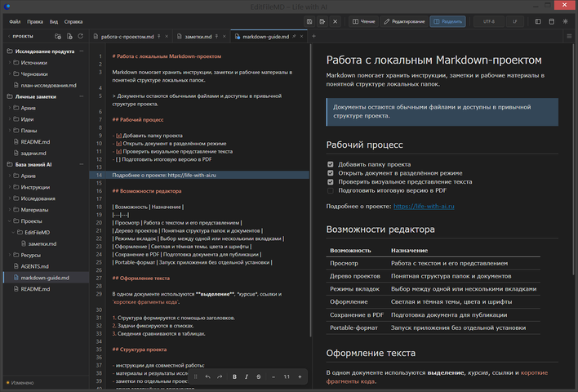Image resolution: width=578 pixels, height=392 pixels.
Task: Open the Вид menu
Action: (x=54, y=21)
